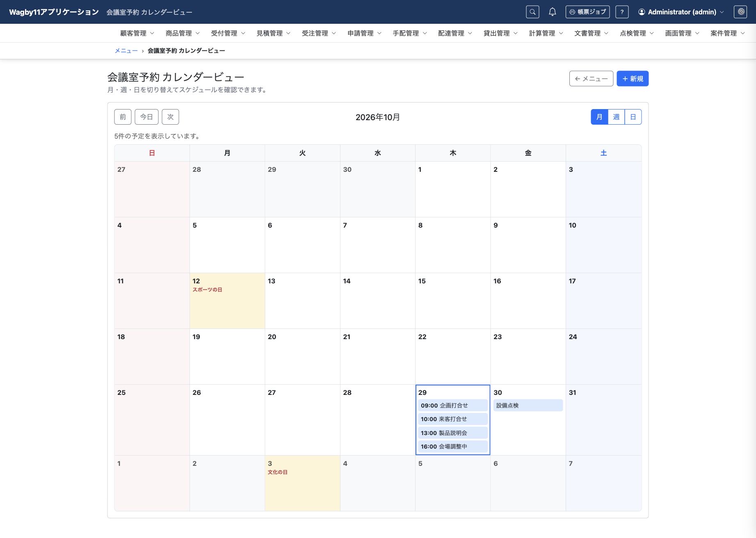Open 手配管理 menu

pos(410,33)
